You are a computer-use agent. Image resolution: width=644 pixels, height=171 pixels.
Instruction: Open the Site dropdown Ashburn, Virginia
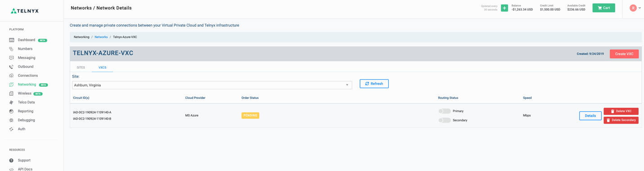click(x=212, y=85)
